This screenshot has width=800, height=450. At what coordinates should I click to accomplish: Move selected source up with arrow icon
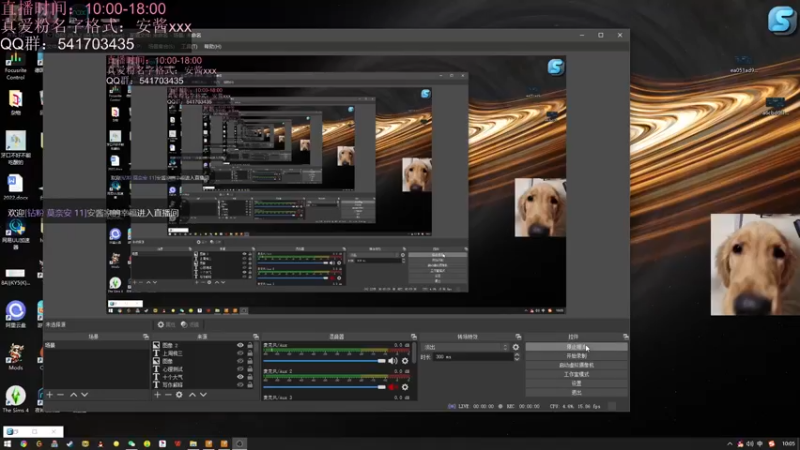(192, 395)
